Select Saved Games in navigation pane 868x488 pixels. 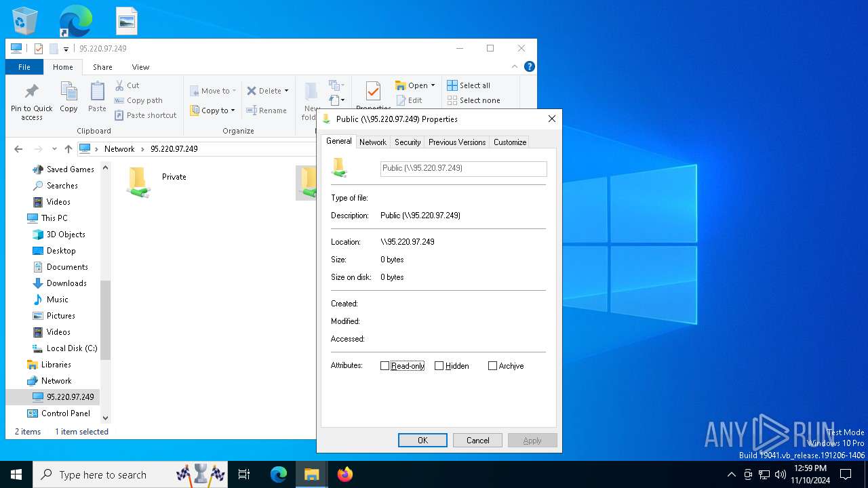[x=63, y=169]
